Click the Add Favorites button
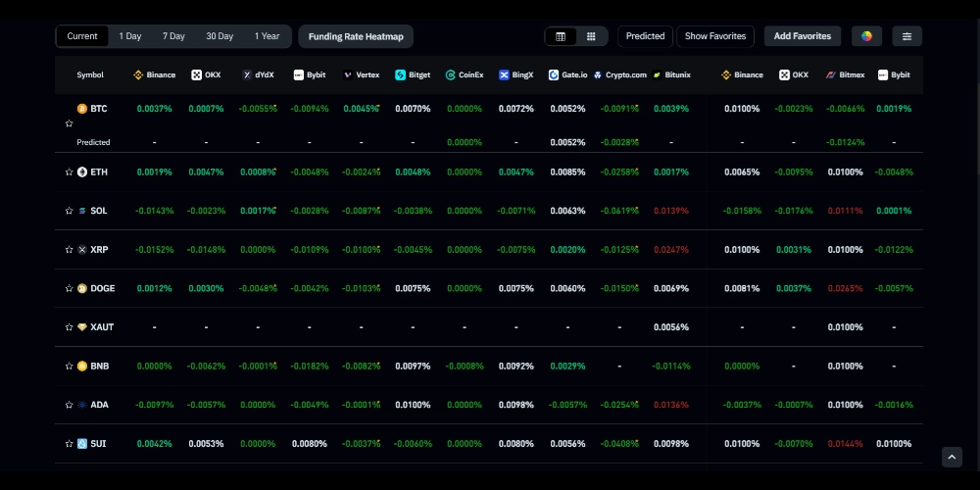Screen dimensions: 980x490 pos(802,36)
